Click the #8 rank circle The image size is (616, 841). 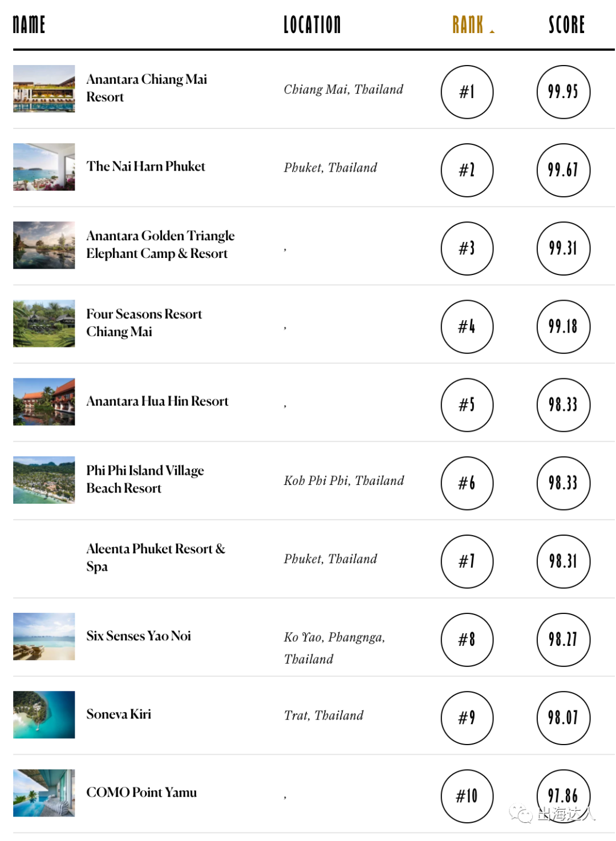coord(467,640)
